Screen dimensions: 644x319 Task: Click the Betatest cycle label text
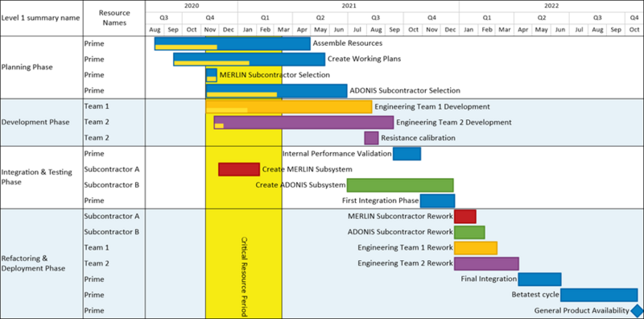coord(535,295)
